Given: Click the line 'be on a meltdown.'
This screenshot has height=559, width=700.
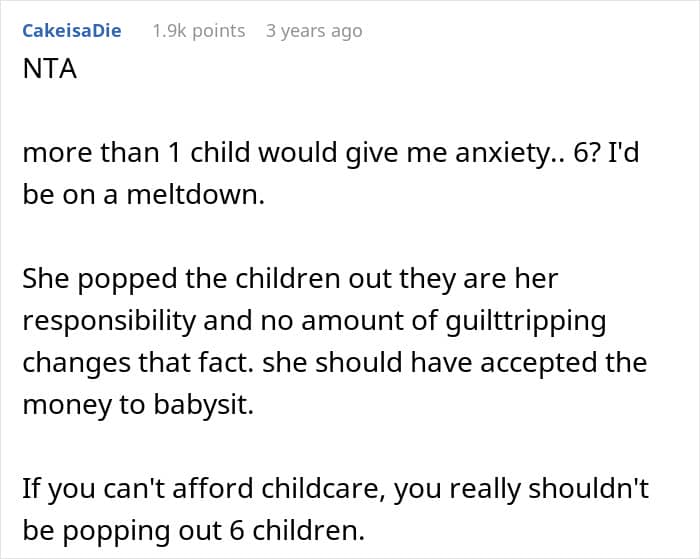Looking at the screenshot, I should click(x=143, y=195).
